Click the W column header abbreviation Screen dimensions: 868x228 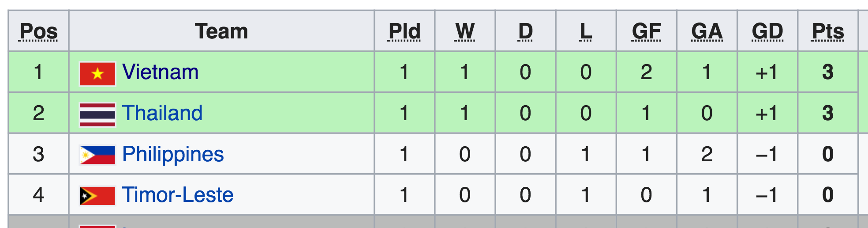465,31
